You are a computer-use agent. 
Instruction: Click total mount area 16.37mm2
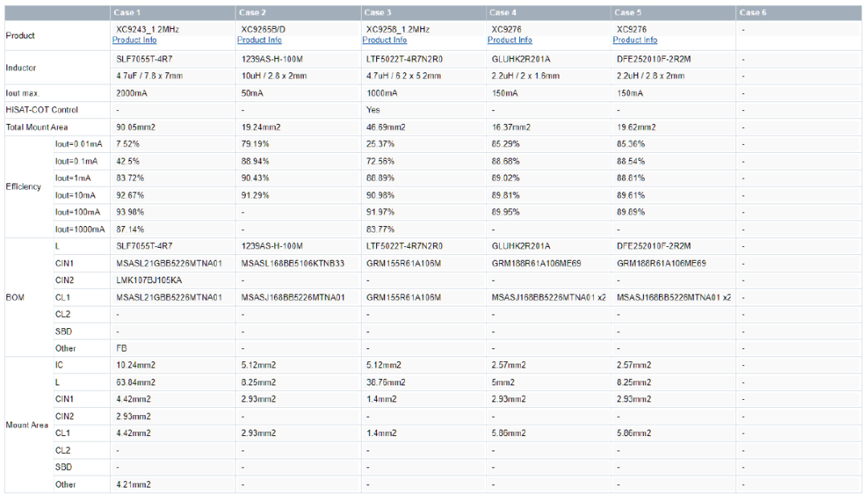click(x=511, y=127)
